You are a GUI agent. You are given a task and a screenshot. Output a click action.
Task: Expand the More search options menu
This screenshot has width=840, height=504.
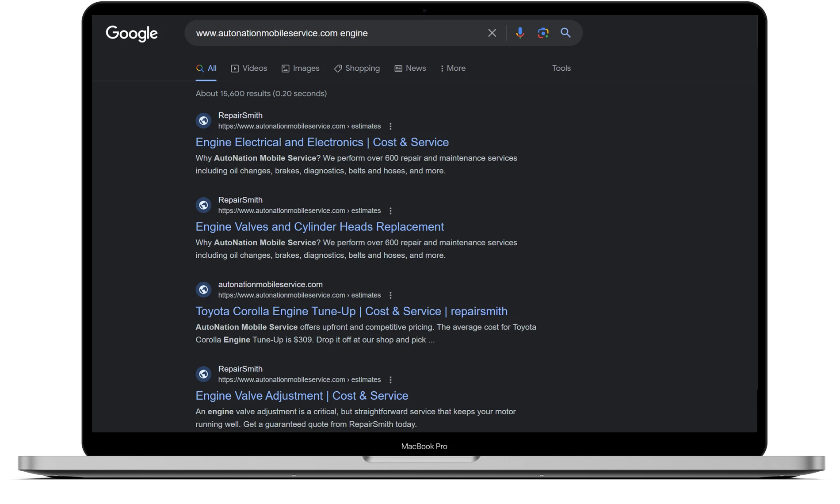453,69
